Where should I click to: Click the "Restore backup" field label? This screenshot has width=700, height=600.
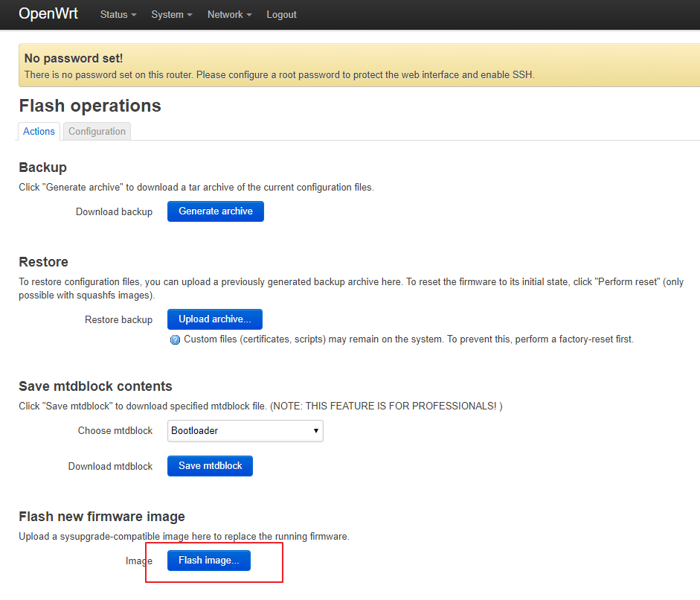point(118,320)
